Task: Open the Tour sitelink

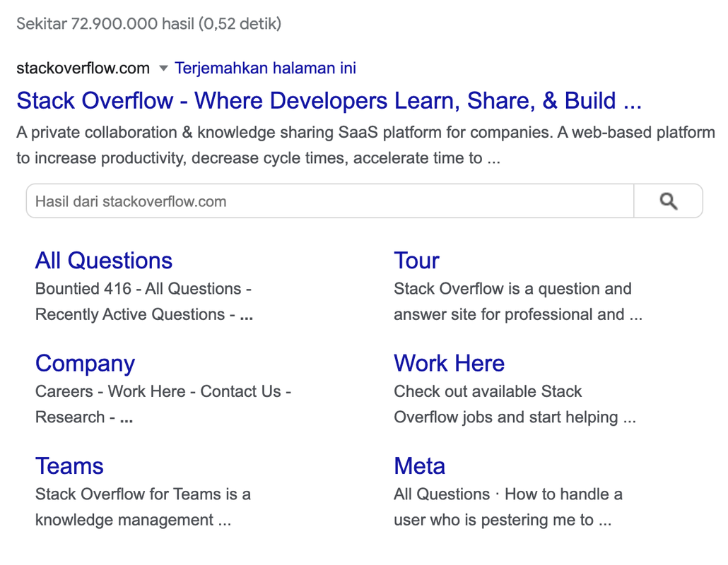Action: click(416, 260)
